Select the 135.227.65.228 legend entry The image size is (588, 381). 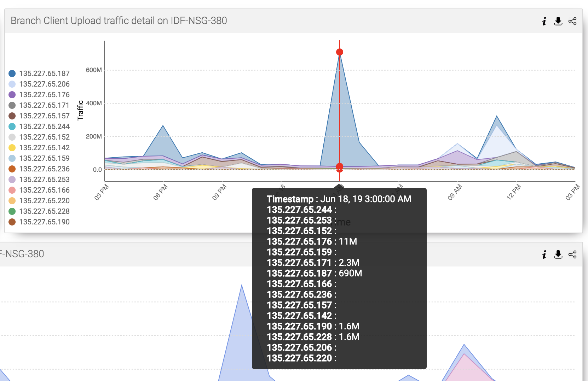pyautogui.click(x=44, y=211)
